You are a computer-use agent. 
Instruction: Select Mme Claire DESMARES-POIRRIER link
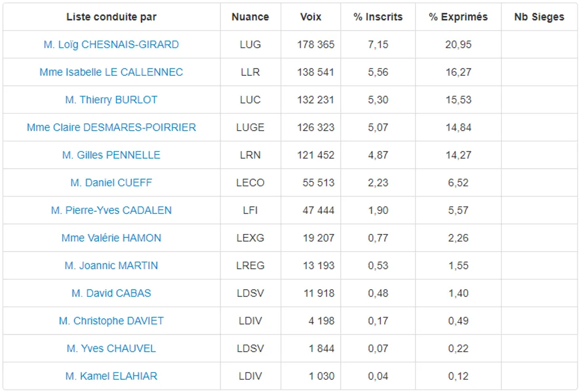pyautogui.click(x=111, y=128)
